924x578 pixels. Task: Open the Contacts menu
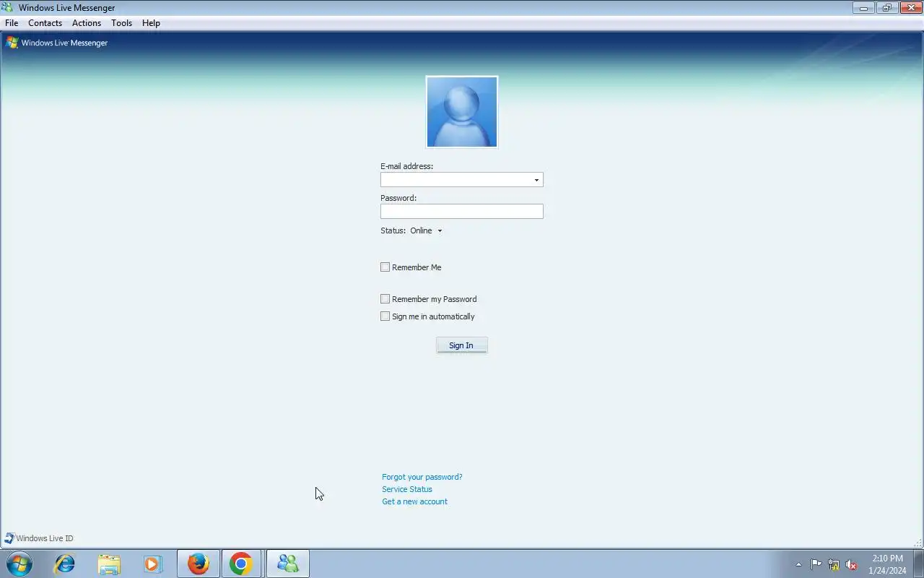[x=45, y=23]
